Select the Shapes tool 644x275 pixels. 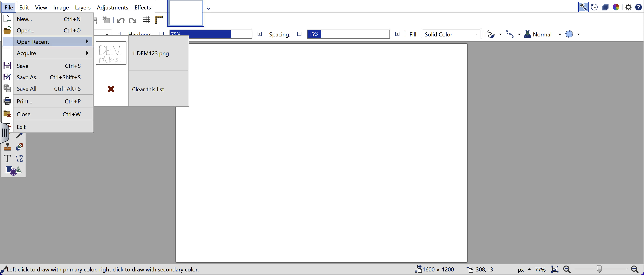[13, 170]
